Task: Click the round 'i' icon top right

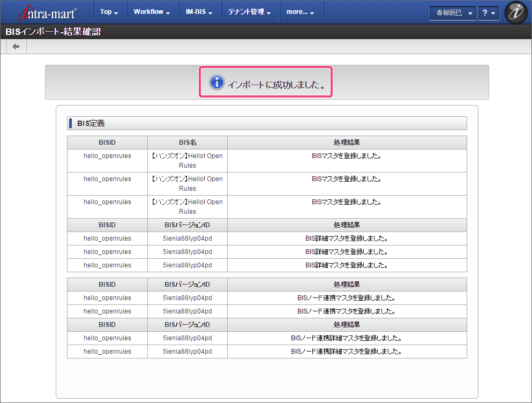Action: tap(516, 12)
